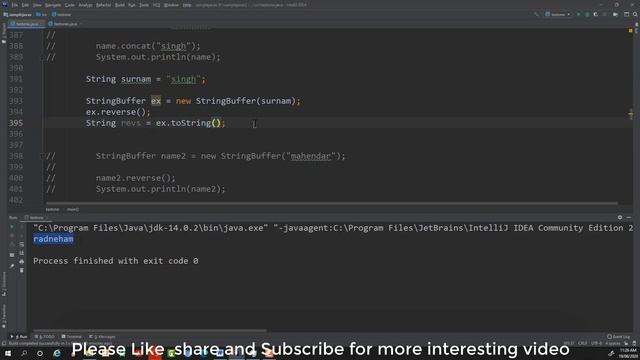Open the Favorites sidebar tab
640x360 pixels.
[x=4, y=315]
